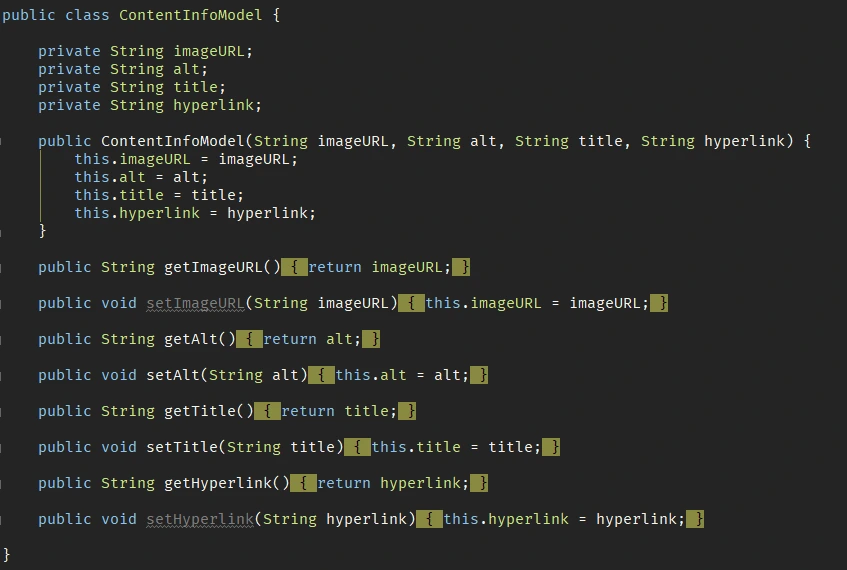This screenshot has width=847, height=570.
Task: Expand folded opening brace of setAlt method
Action: pos(321,375)
